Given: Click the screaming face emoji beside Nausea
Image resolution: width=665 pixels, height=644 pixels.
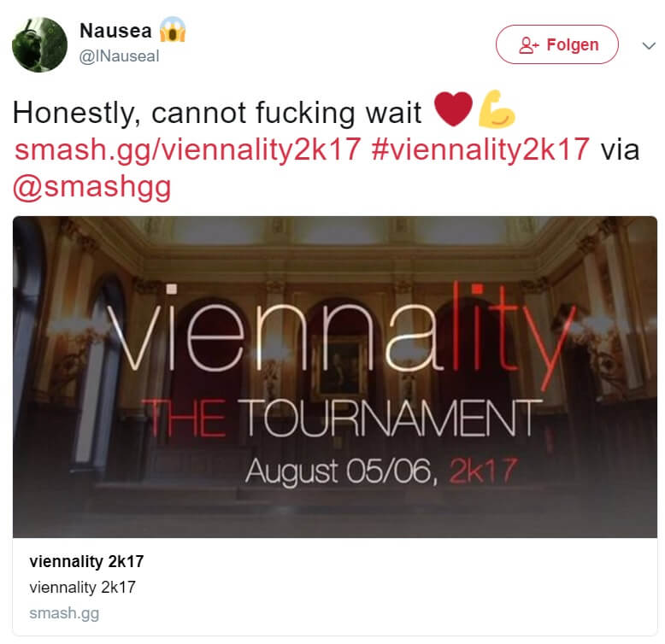Looking at the screenshot, I should coord(172,30).
